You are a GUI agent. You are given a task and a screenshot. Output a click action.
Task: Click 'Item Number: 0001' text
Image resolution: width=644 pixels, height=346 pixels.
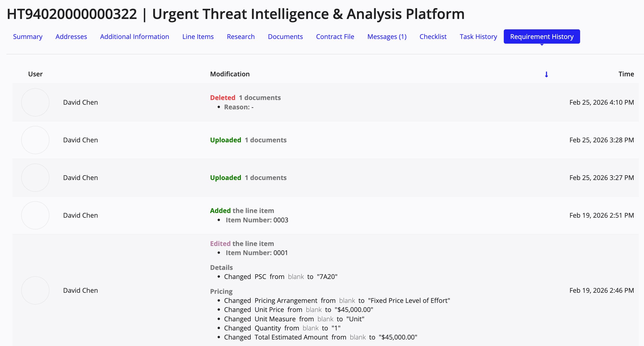(257, 253)
